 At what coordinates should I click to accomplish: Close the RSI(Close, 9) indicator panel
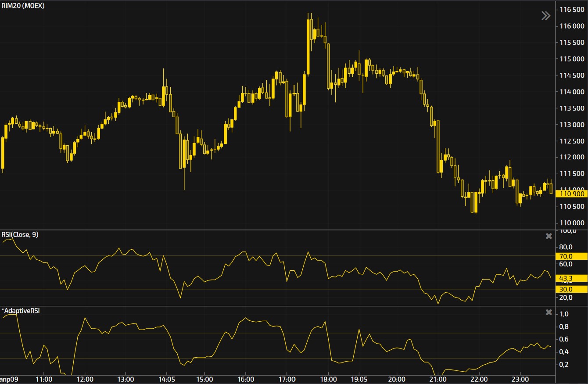tap(549, 236)
